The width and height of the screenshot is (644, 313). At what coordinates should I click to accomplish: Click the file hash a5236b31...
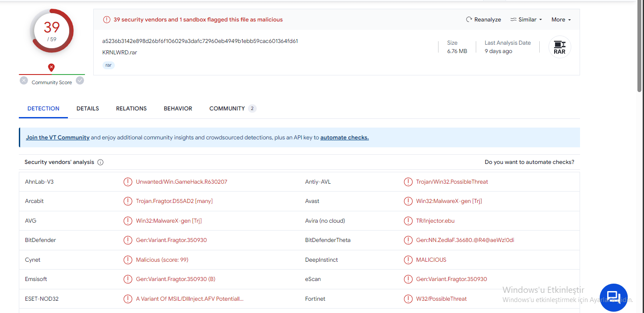[200, 41]
